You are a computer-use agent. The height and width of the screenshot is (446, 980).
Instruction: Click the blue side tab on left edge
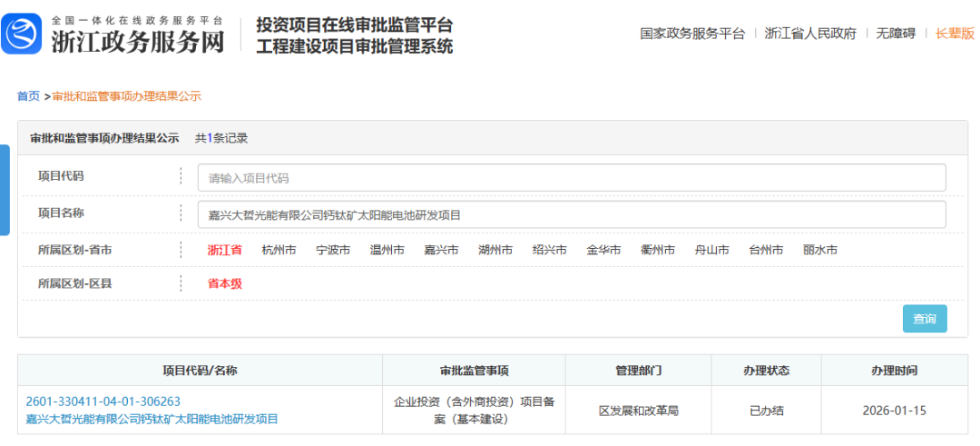coord(5,189)
